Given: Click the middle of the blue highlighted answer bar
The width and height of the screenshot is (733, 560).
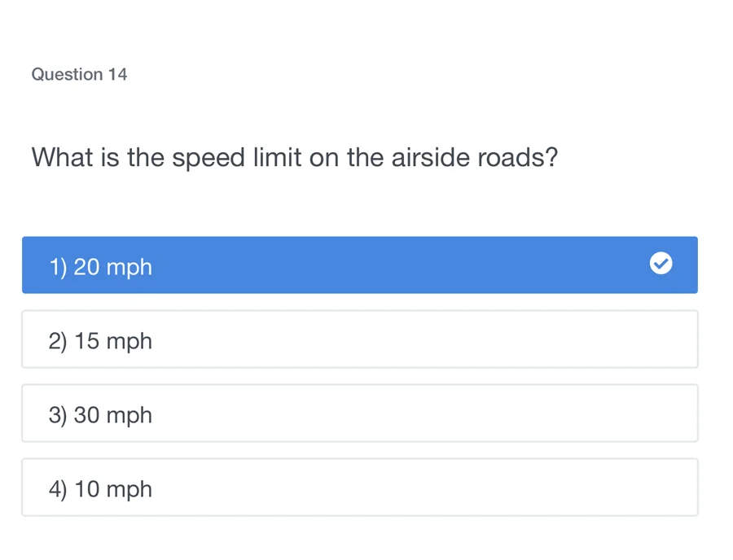Looking at the screenshot, I should point(360,265).
